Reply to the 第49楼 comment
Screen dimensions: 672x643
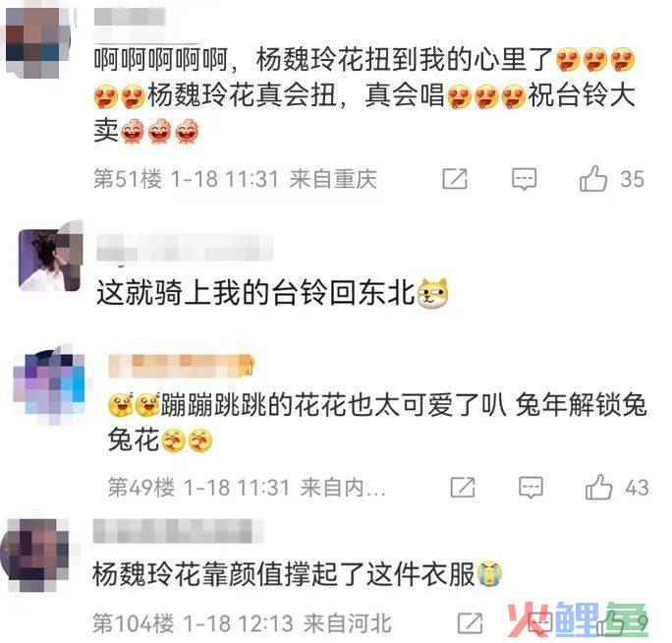(x=531, y=488)
